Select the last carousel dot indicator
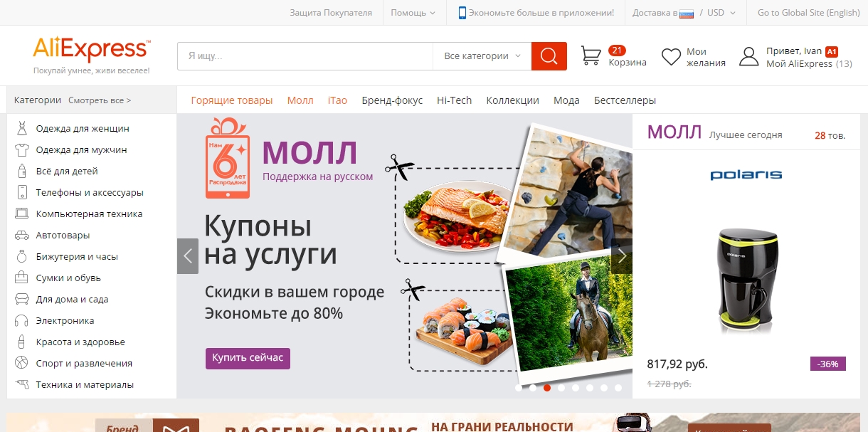This screenshot has height=432, width=868. click(x=618, y=388)
